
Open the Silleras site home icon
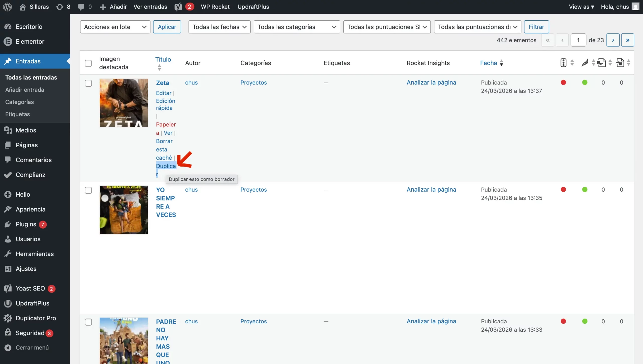coord(23,7)
